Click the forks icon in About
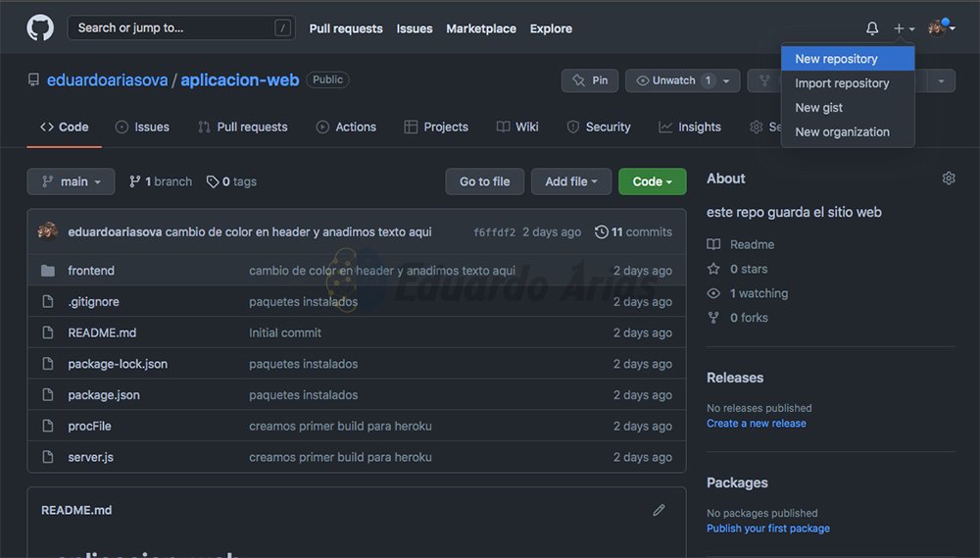The image size is (980, 558). [713, 318]
